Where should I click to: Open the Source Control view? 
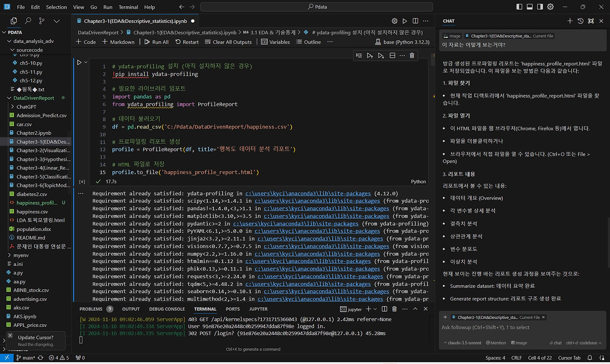pos(42,21)
